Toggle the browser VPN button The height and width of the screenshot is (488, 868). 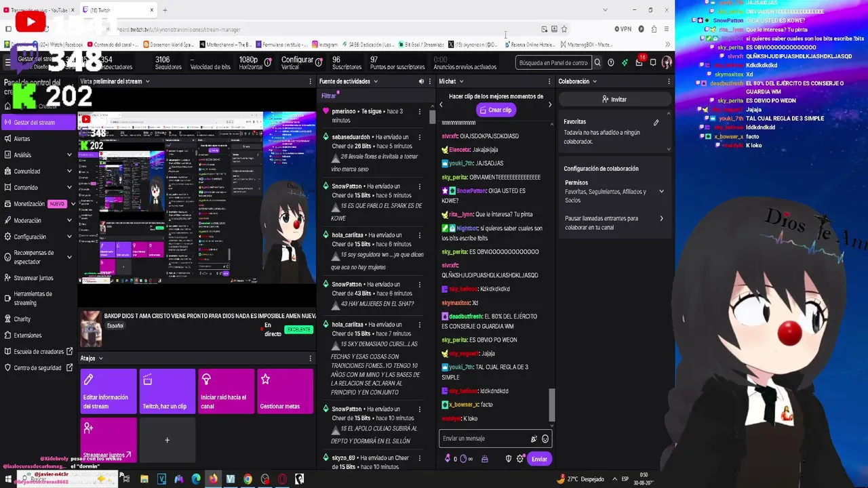(623, 29)
